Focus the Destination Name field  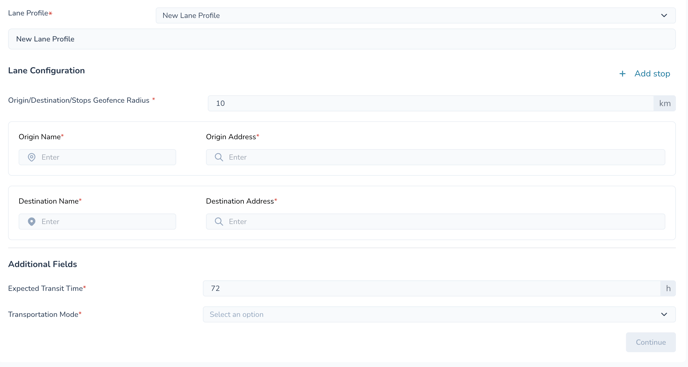97,222
